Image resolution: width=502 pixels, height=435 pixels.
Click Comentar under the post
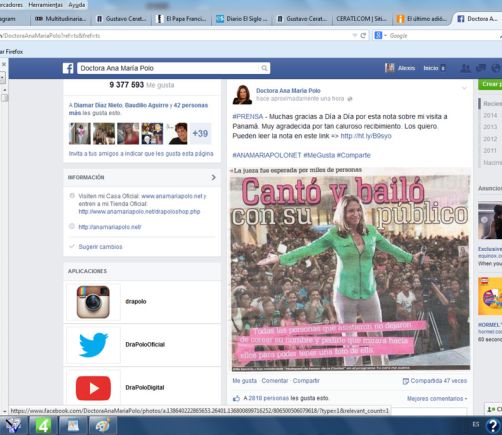(275, 381)
